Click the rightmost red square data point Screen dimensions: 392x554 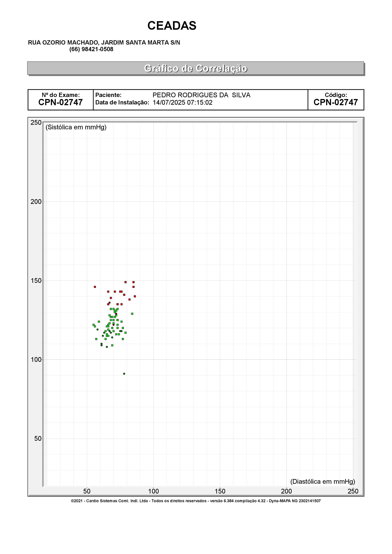point(135,296)
